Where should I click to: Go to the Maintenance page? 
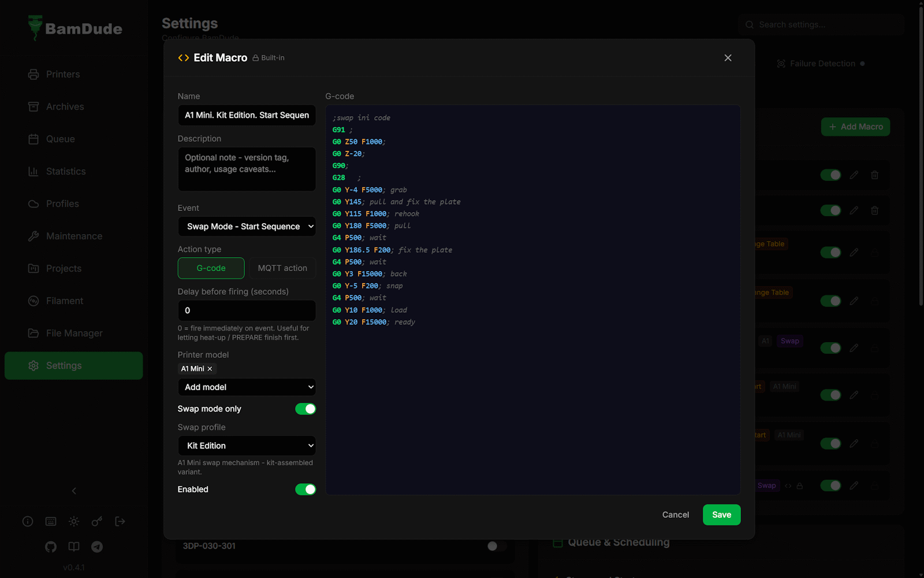[x=74, y=236]
